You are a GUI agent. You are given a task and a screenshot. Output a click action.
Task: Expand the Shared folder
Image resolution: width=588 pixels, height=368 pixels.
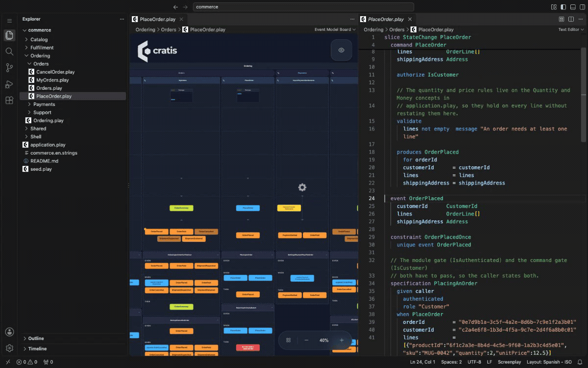(x=73, y=129)
